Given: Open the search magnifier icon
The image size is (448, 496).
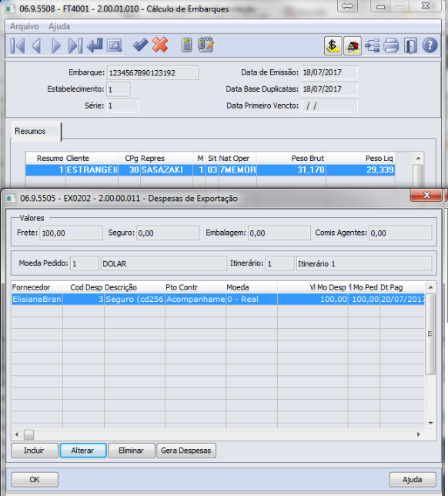Looking at the screenshot, I should click(x=114, y=45).
